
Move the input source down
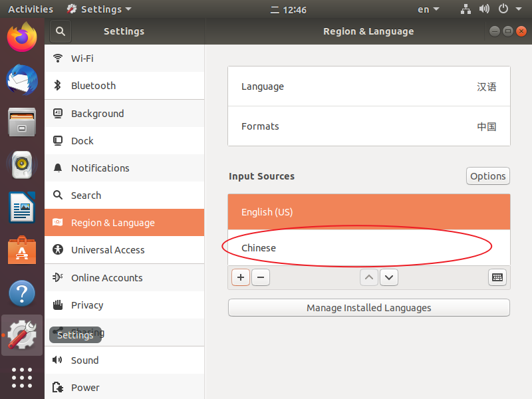pyautogui.click(x=389, y=277)
